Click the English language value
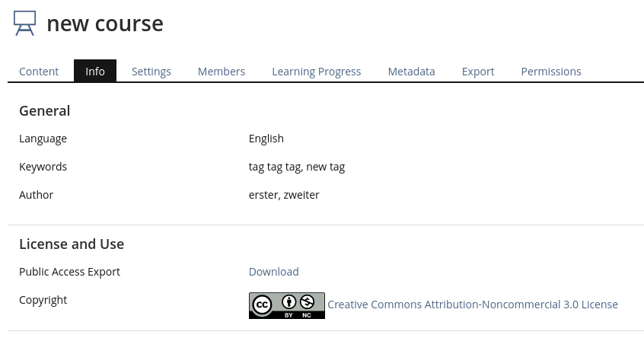The height and width of the screenshot is (338, 644). [266, 139]
